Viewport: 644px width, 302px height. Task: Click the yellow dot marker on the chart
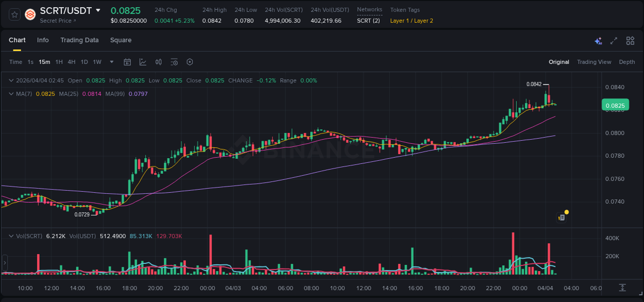coord(566,212)
